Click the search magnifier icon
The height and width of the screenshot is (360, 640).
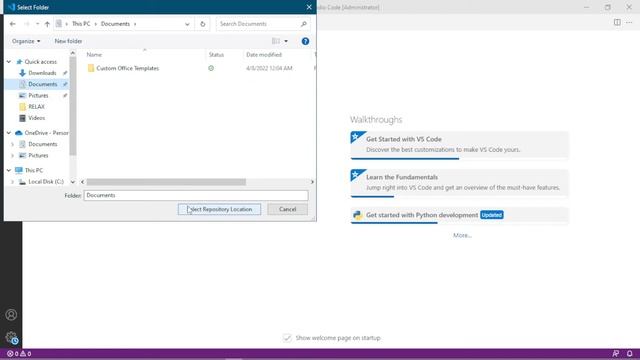(304, 24)
